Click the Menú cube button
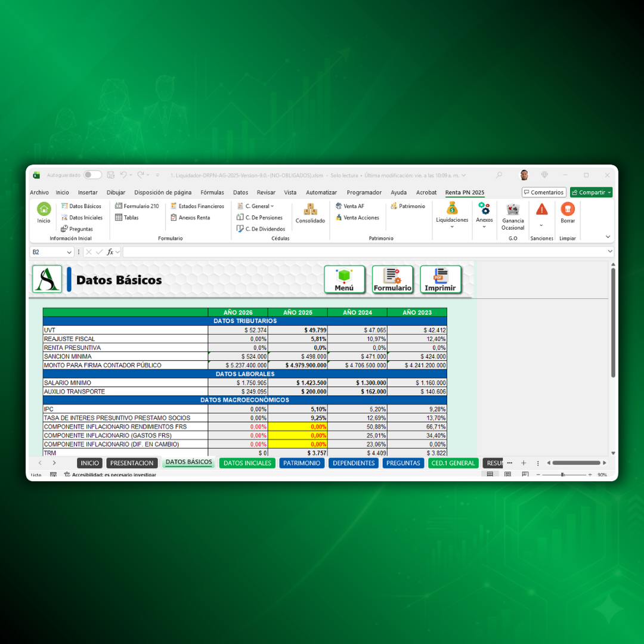This screenshot has width=644, height=644. click(344, 279)
